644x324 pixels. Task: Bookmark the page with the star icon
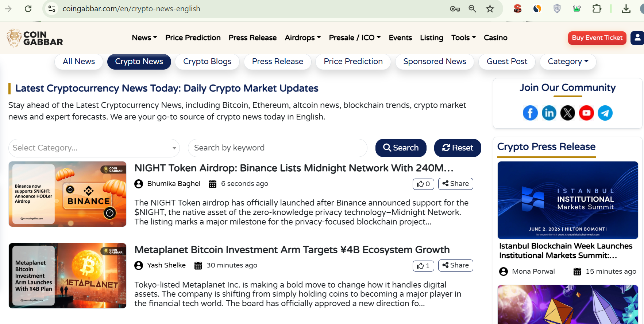pos(490,8)
